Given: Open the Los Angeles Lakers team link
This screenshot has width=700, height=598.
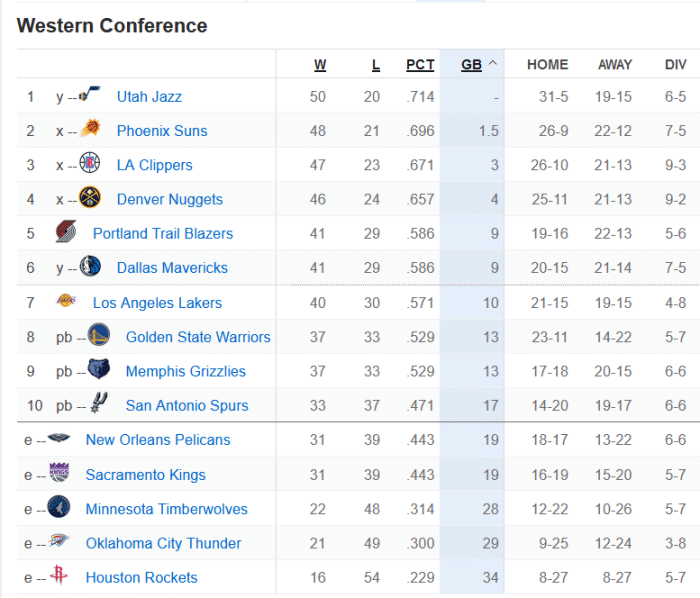Looking at the screenshot, I should click(x=157, y=302).
